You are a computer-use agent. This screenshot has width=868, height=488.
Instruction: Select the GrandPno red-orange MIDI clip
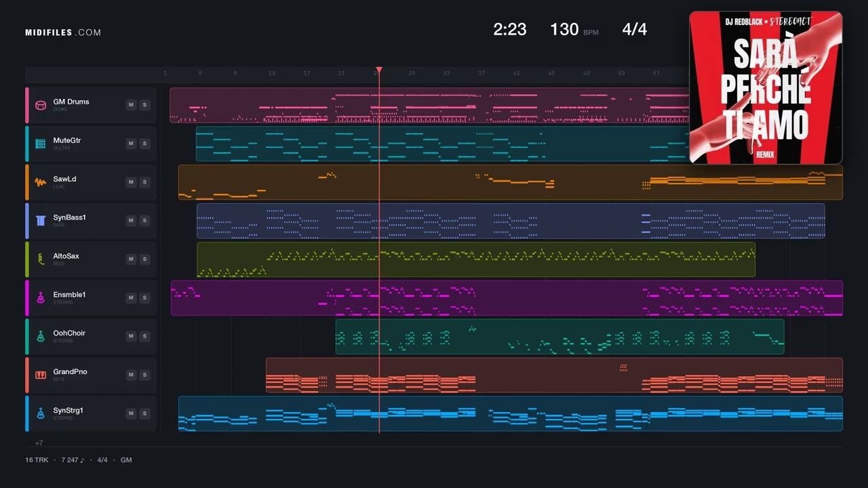coord(554,375)
